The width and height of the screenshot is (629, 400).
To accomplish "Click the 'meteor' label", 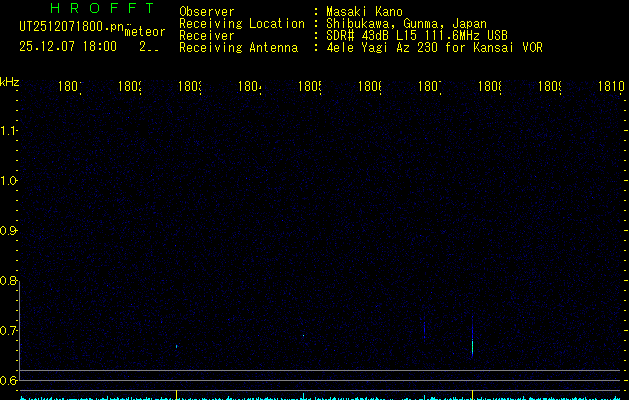I will [144, 31].
